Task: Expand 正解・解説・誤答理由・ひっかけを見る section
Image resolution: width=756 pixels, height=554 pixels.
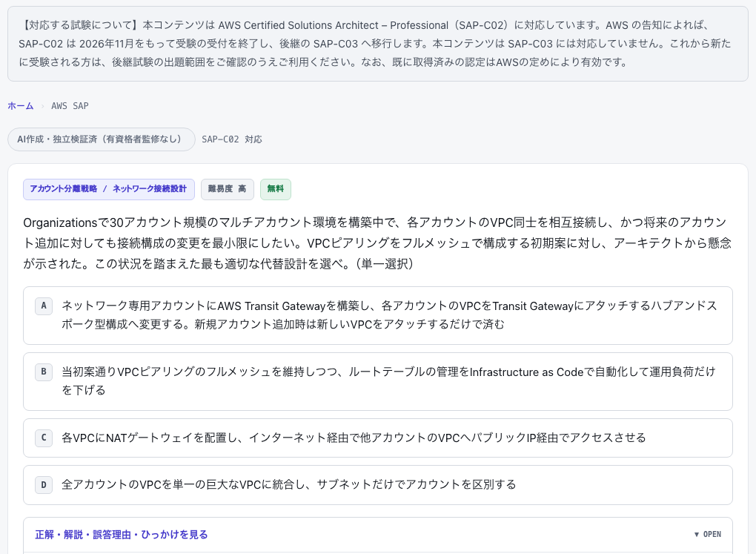Action: 378,535
